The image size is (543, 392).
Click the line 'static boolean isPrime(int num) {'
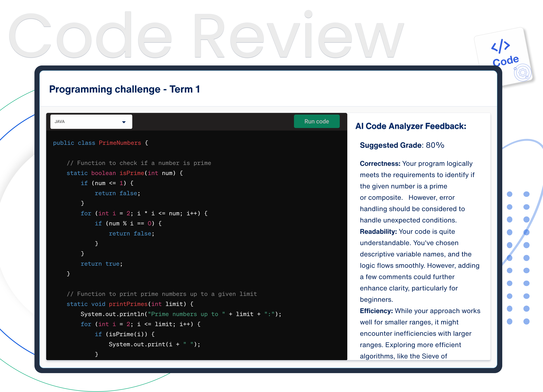125,173
